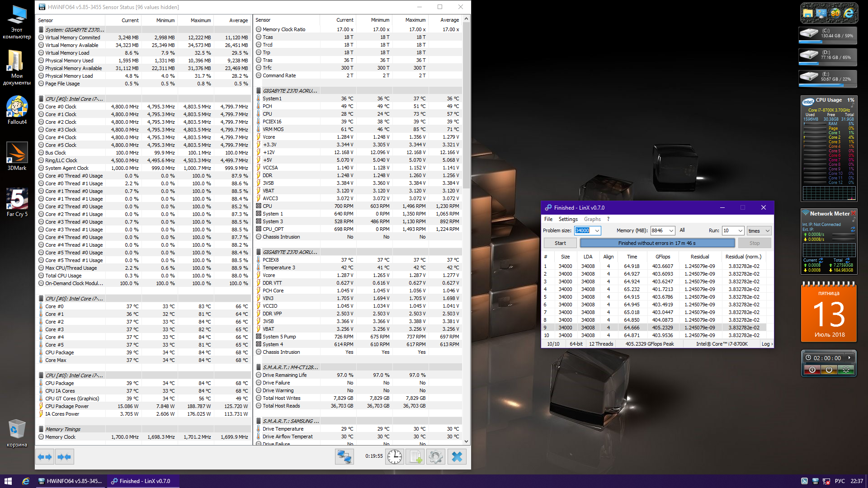868x488 pixels.
Task: Open the LinX File menu
Action: click(x=548, y=219)
